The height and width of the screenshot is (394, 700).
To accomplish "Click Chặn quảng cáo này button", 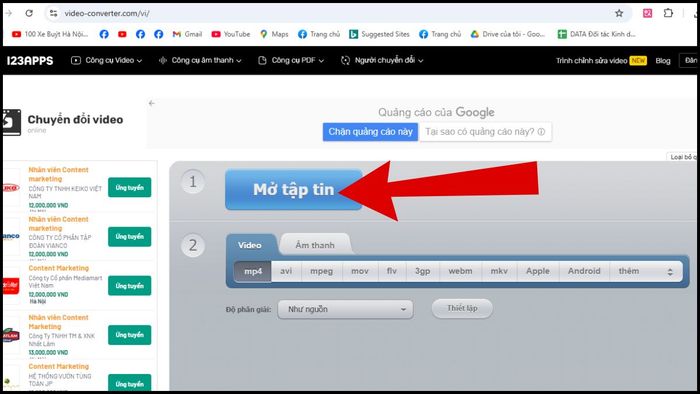I will [370, 132].
